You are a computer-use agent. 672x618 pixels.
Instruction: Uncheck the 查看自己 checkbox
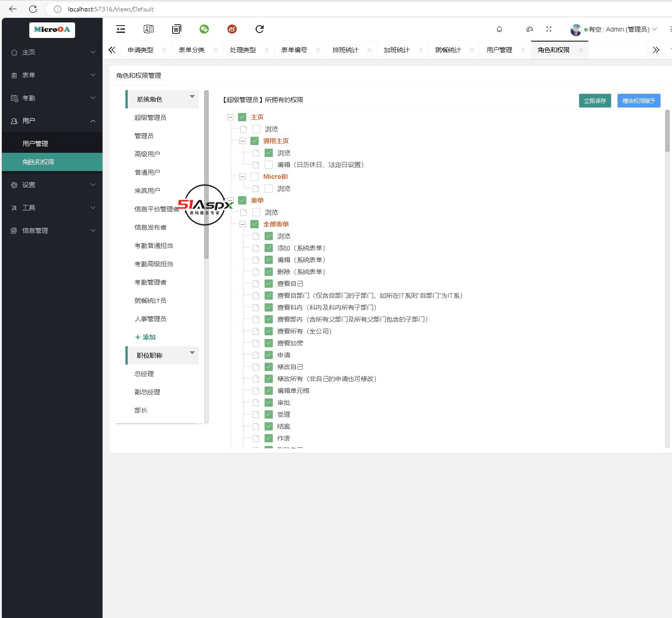(269, 284)
